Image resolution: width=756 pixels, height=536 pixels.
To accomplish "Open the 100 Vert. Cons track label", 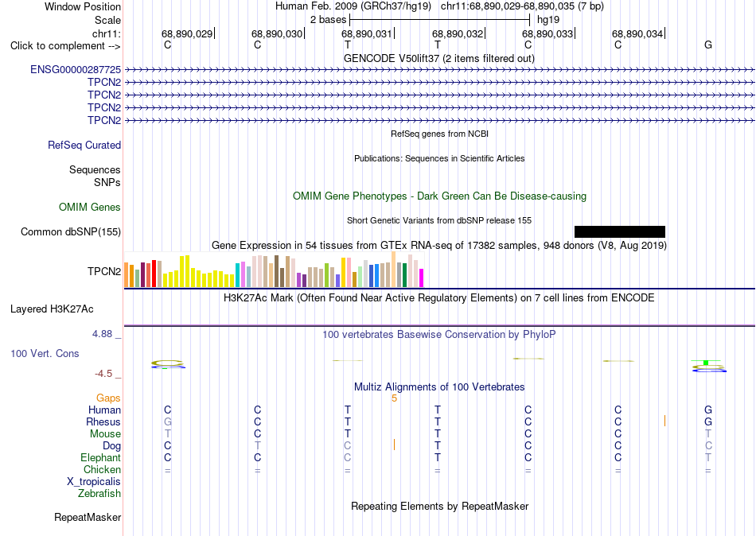I will click(x=45, y=353).
